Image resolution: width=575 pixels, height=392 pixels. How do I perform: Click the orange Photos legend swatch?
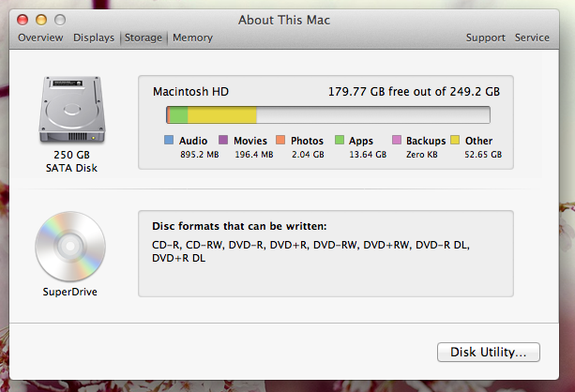(x=280, y=140)
